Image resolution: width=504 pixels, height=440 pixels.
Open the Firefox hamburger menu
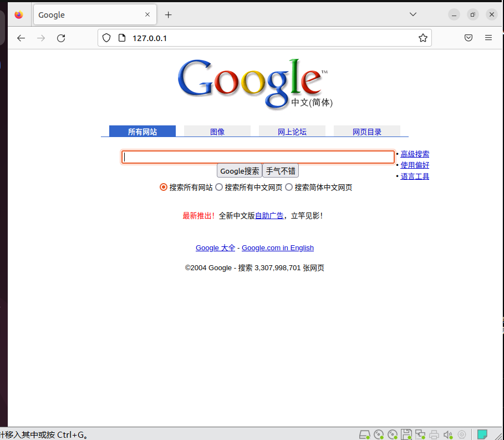coord(488,38)
